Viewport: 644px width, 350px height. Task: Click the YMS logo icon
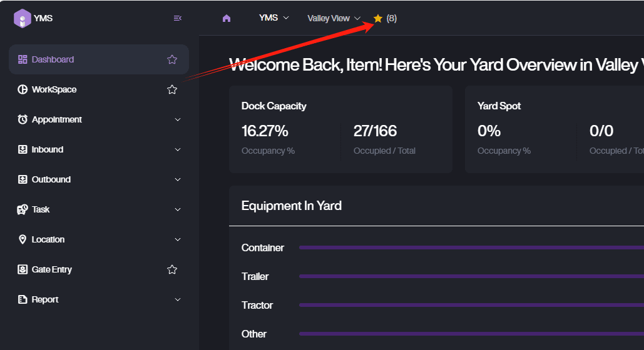(x=22, y=18)
